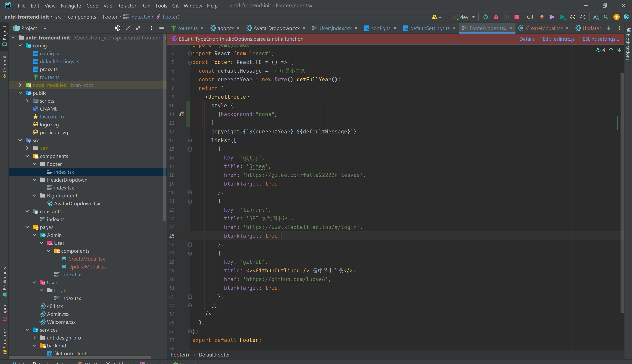Image resolution: width=632 pixels, height=364 pixels.
Task: Toggle the fold marker on the const Footer line
Action: pos(190,62)
